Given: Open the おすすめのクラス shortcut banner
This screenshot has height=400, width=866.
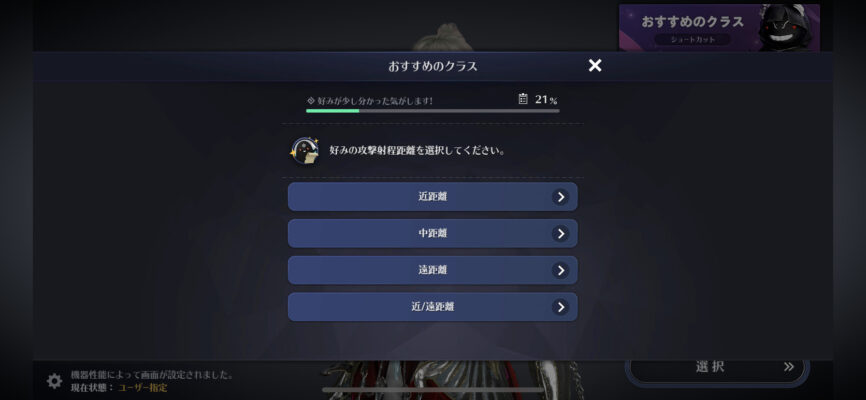Looking at the screenshot, I should (719, 28).
